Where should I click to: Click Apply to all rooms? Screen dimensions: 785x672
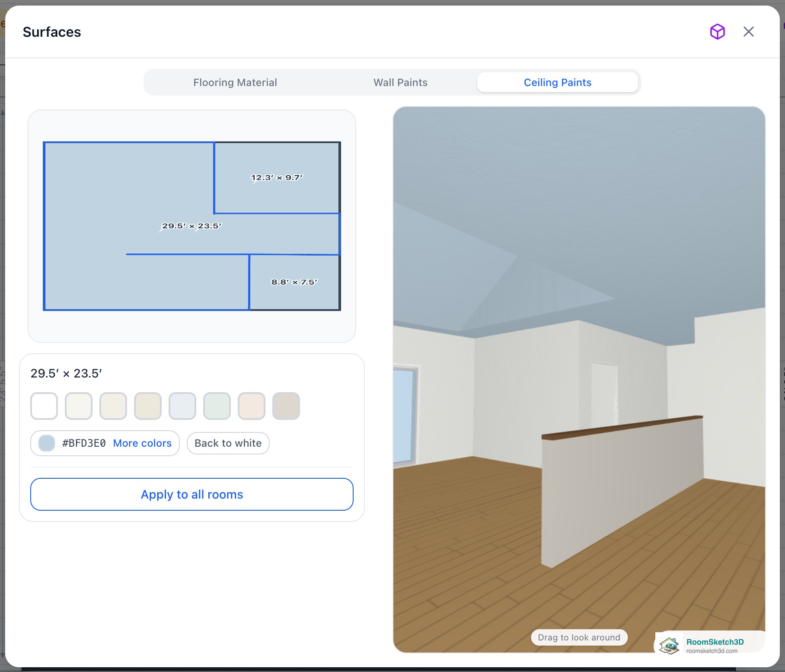[x=192, y=494]
